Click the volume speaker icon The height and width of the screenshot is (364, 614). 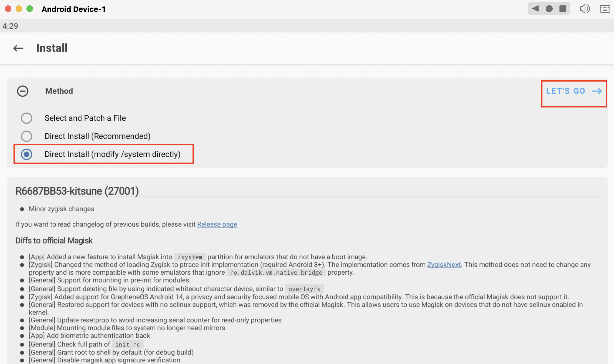click(x=584, y=9)
